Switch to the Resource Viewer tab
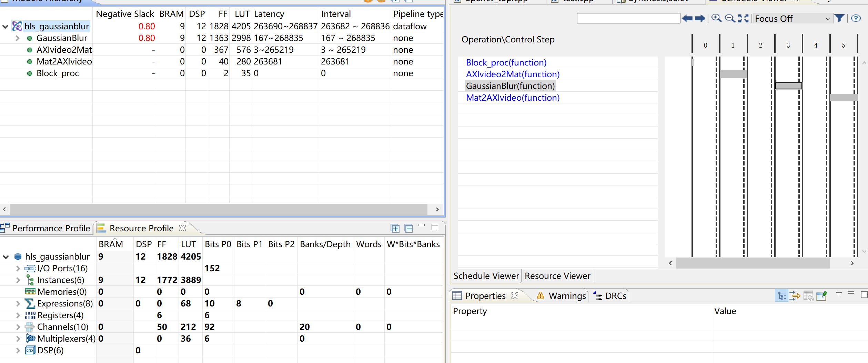 click(x=557, y=276)
